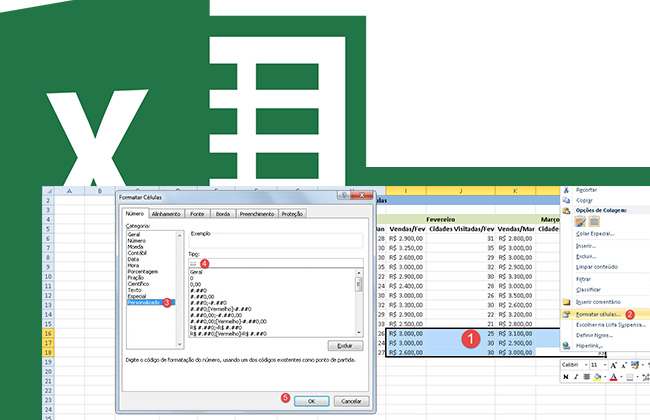Choose Definir Nome in the context menu
This screenshot has height=420, width=650.
point(594,335)
